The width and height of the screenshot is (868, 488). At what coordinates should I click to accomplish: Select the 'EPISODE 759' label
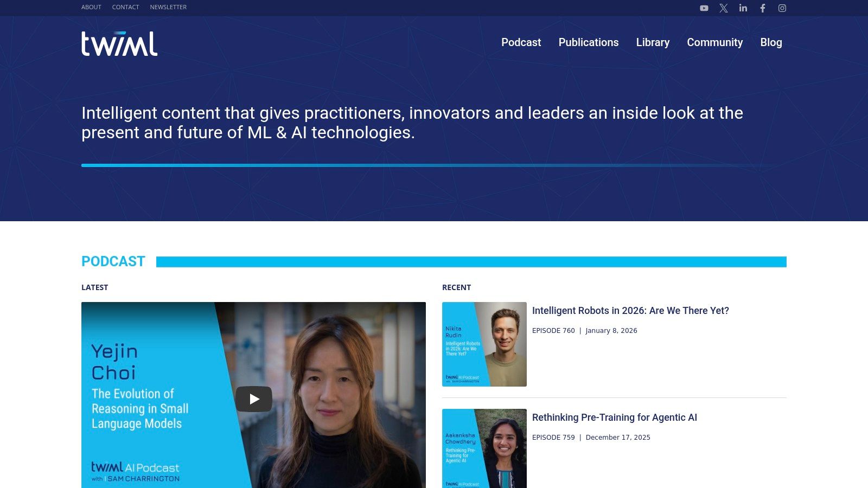pyautogui.click(x=553, y=438)
